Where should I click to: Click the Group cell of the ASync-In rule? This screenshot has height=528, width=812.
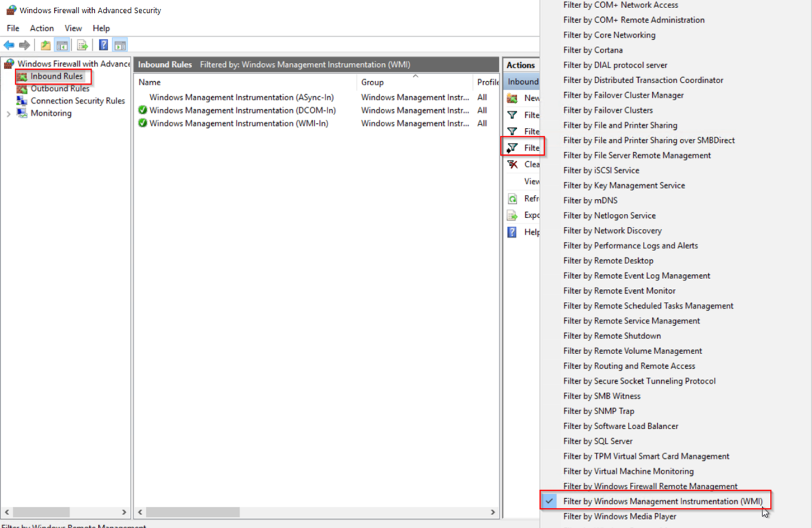415,97
